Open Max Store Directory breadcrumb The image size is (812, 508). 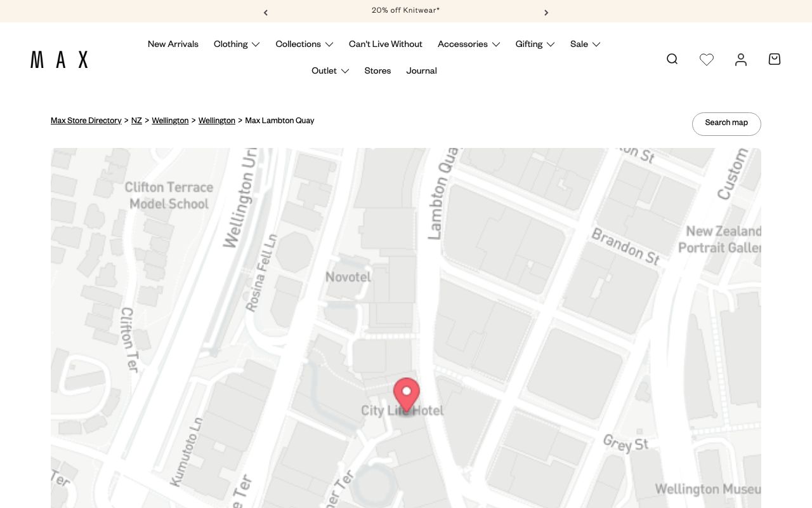(86, 121)
